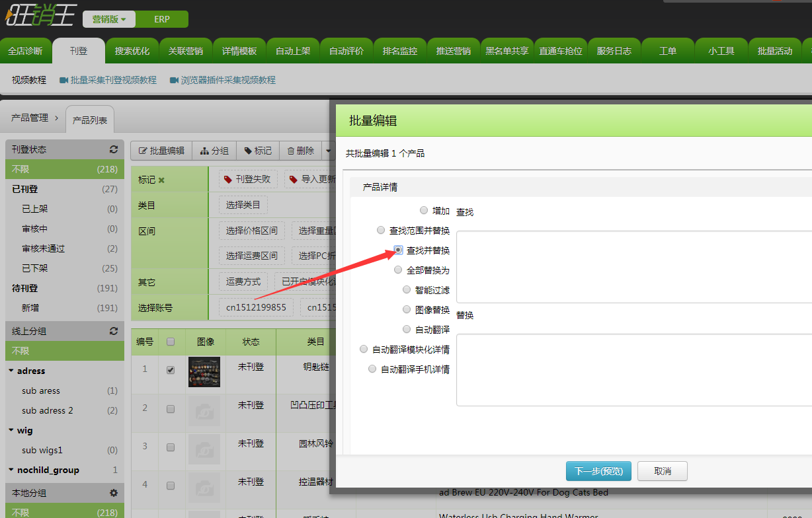Open the 排名监控 tab
The width and height of the screenshot is (812, 518).
point(400,51)
